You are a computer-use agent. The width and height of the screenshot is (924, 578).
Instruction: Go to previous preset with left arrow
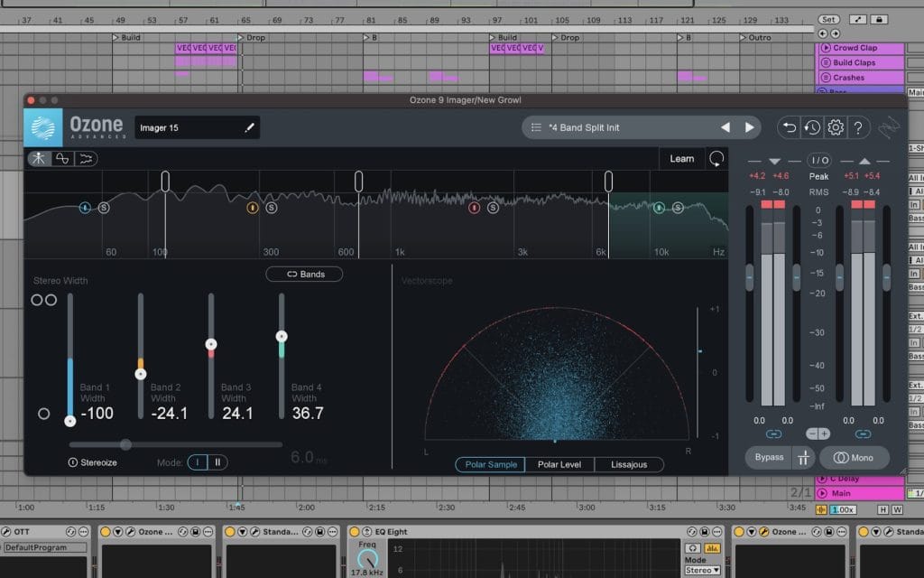coord(725,127)
